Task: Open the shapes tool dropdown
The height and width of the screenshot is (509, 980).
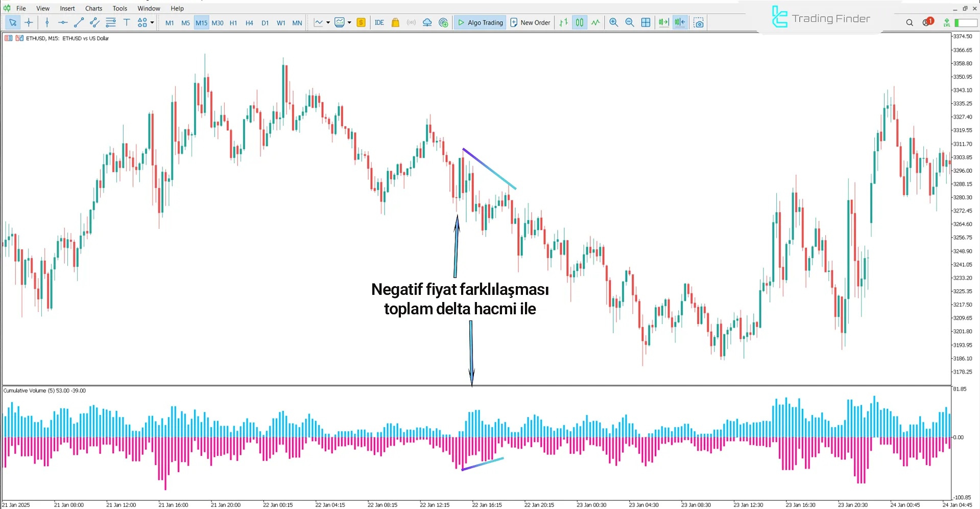Action: coord(151,22)
